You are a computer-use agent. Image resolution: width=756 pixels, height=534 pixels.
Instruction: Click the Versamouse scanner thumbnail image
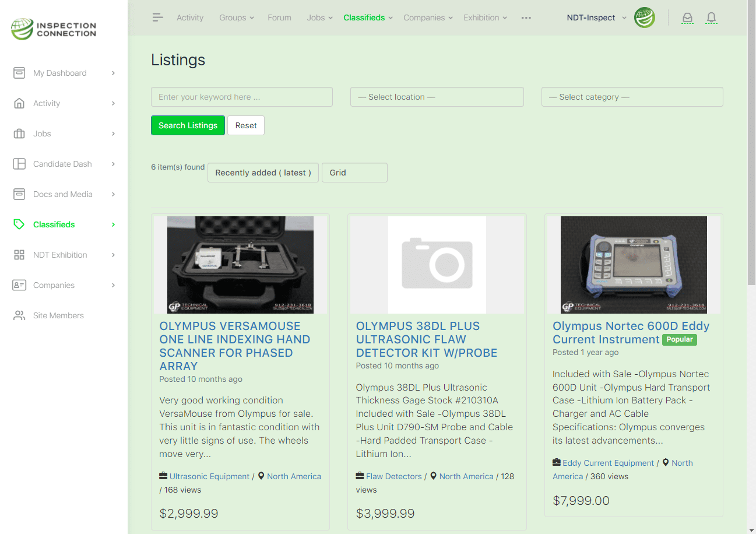click(240, 265)
